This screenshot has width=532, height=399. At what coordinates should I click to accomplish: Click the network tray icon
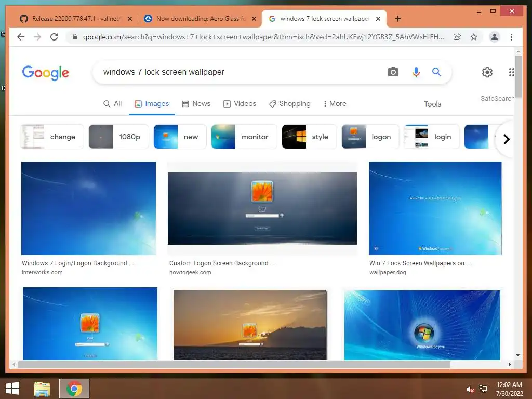pyautogui.click(x=483, y=389)
